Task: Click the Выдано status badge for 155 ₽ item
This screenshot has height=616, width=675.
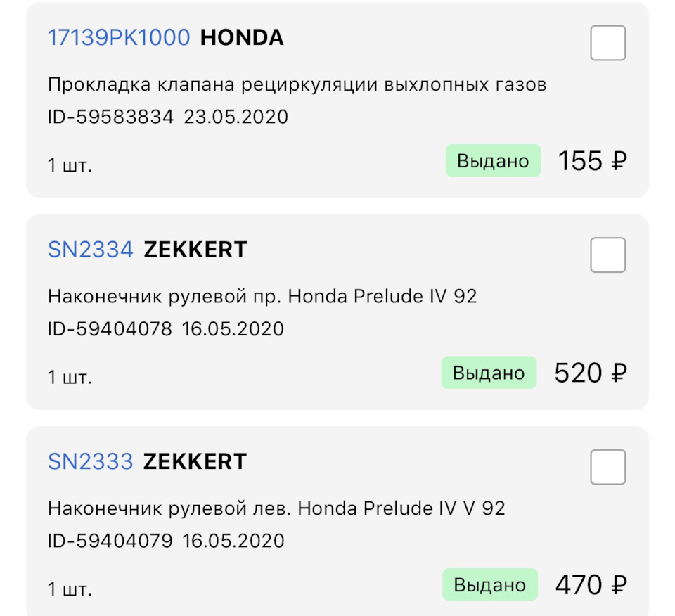Action: coord(493,160)
